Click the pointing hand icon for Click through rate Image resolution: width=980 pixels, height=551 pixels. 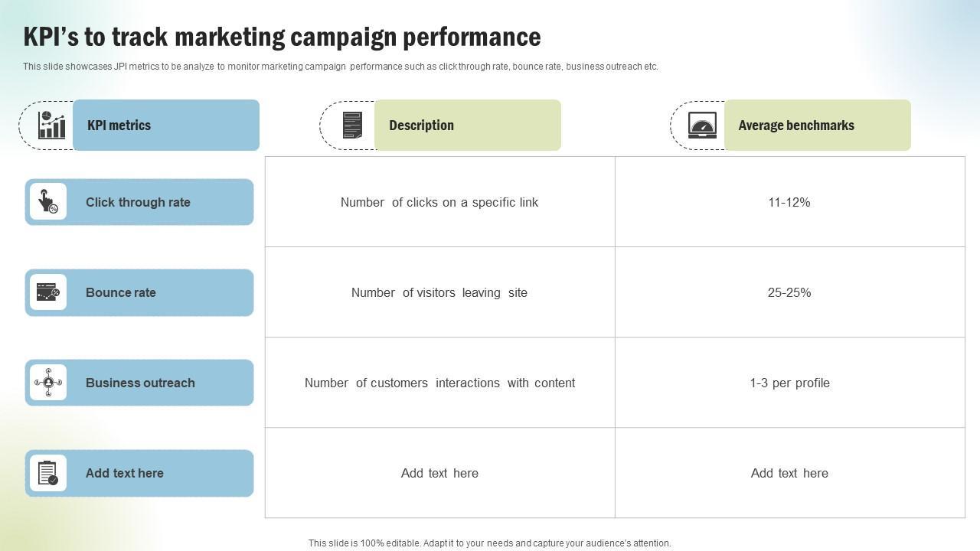point(48,202)
